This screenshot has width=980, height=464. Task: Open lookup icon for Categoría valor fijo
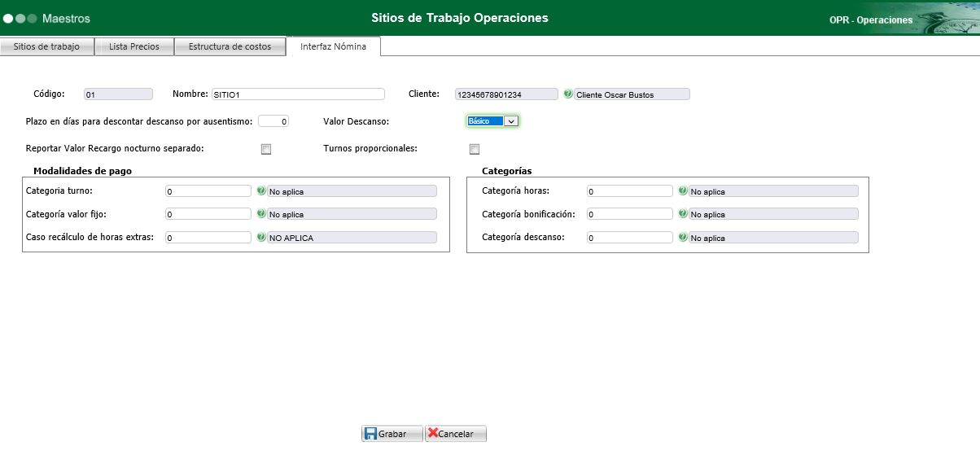click(261, 214)
